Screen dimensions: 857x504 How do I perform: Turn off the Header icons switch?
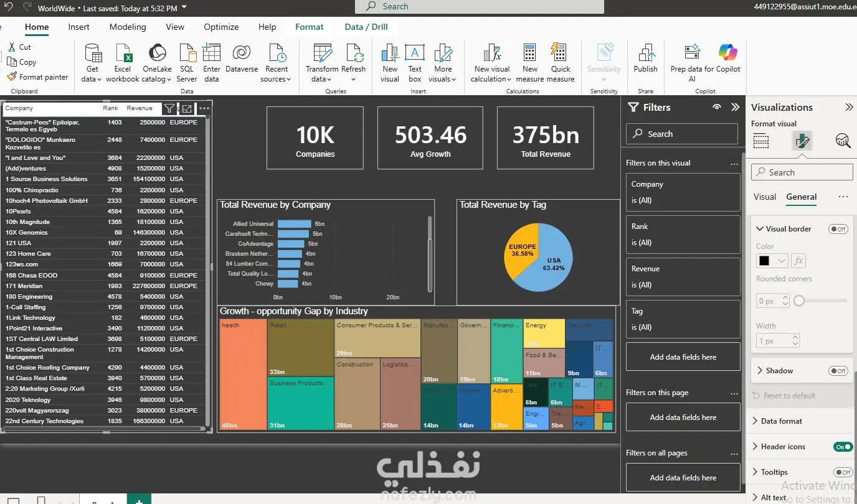pos(843,447)
